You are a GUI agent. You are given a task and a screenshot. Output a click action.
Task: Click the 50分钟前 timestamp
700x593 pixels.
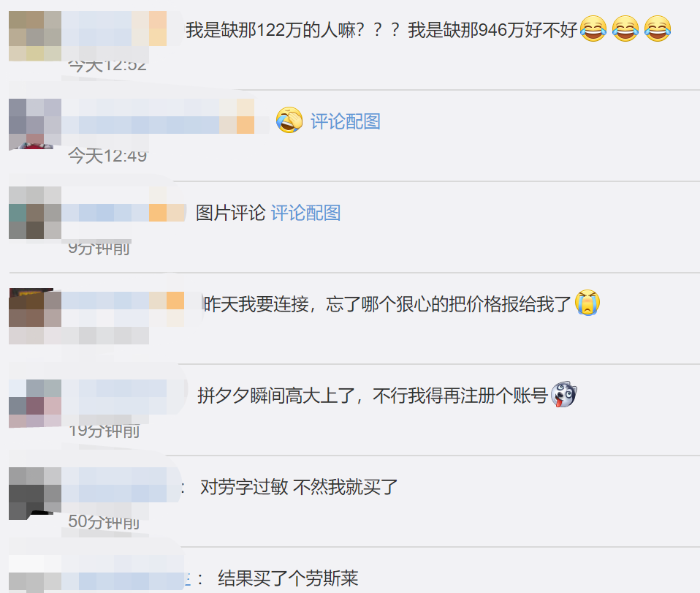coord(104,521)
